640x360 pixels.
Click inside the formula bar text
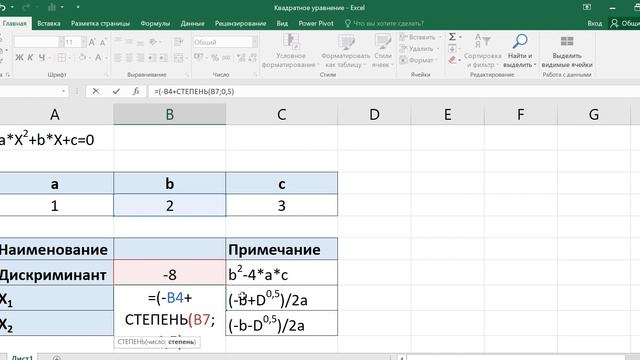[194, 91]
